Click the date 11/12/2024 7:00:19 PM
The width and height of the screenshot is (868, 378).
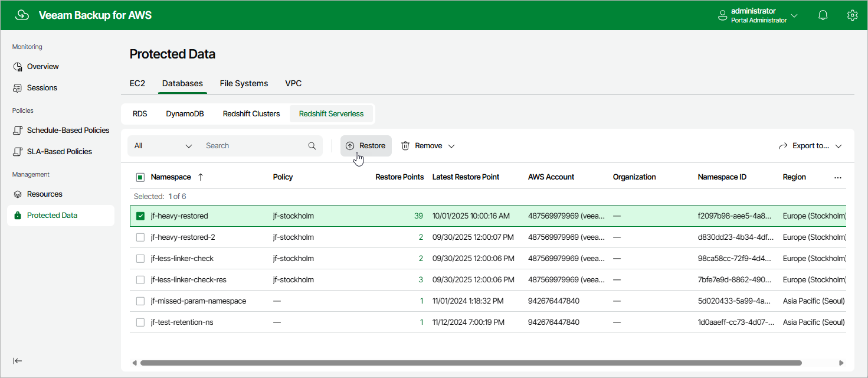[470, 322]
